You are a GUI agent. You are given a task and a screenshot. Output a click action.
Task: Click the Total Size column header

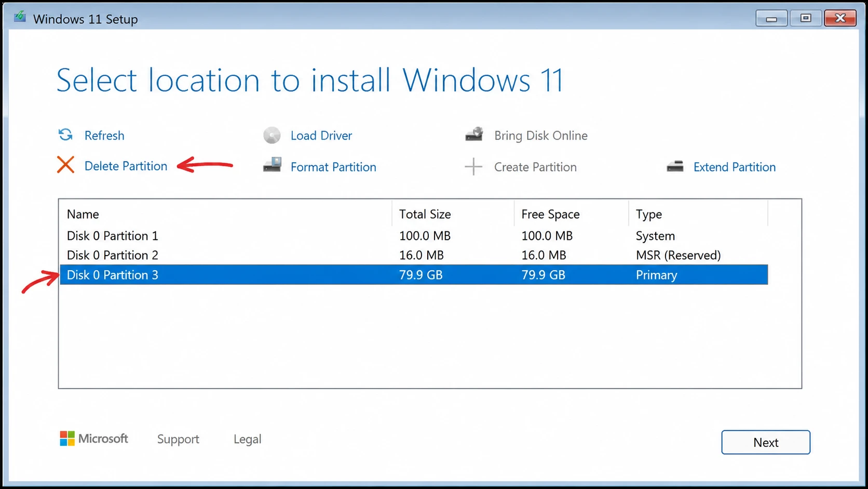pyautogui.click(x=425, y=214)
